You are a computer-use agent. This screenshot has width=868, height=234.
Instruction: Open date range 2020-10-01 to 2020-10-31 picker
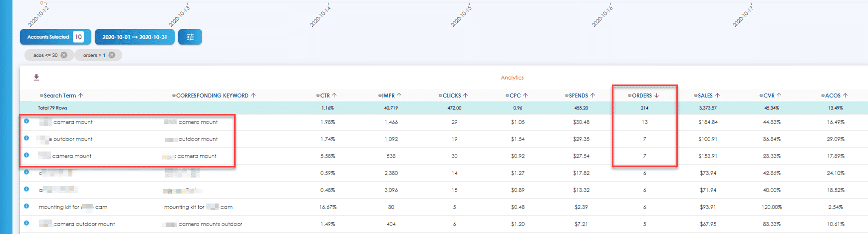(x=135, y=37)
